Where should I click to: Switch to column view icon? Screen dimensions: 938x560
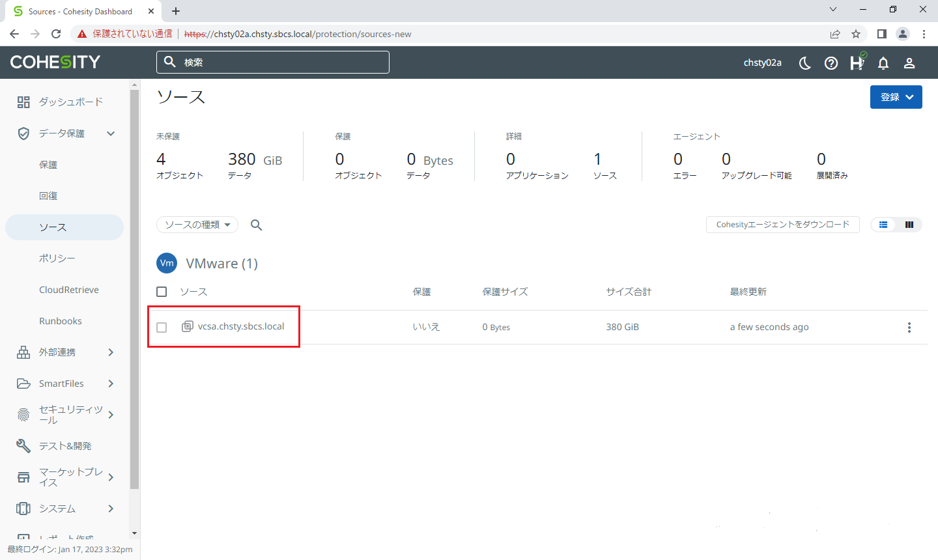pos(909,225)
